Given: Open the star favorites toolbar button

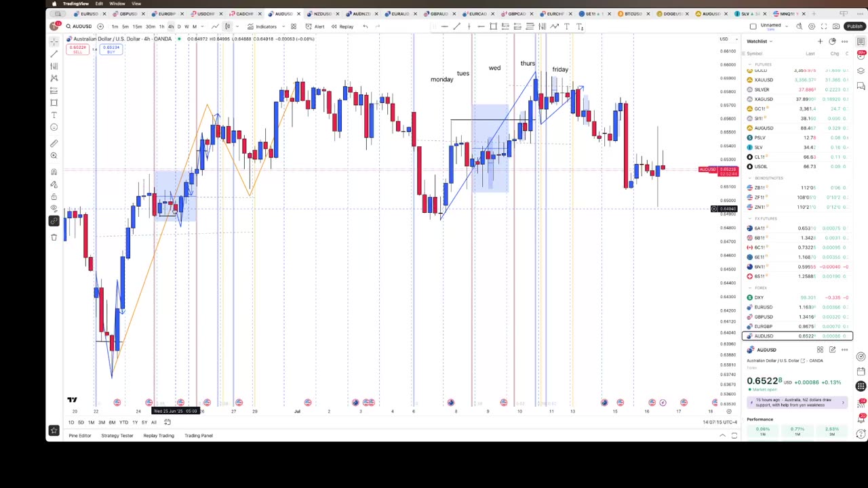Looking at the screenshot, I should [x=54, y=430].
